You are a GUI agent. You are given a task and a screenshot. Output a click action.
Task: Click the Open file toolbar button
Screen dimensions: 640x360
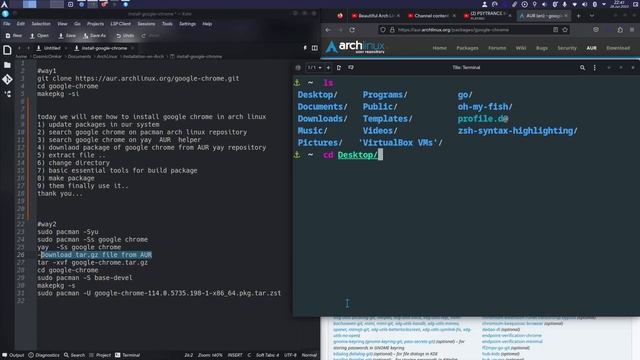[x=39, y=36]
